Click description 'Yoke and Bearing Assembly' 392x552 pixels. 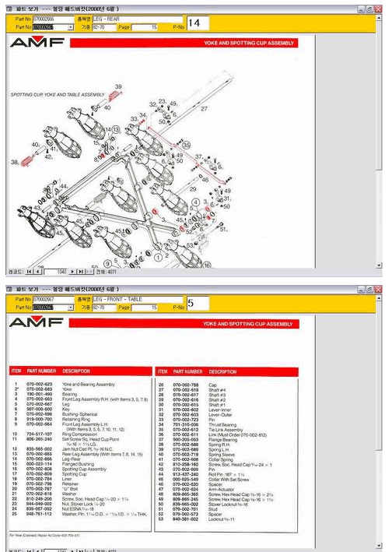click(x=89, y=385)
